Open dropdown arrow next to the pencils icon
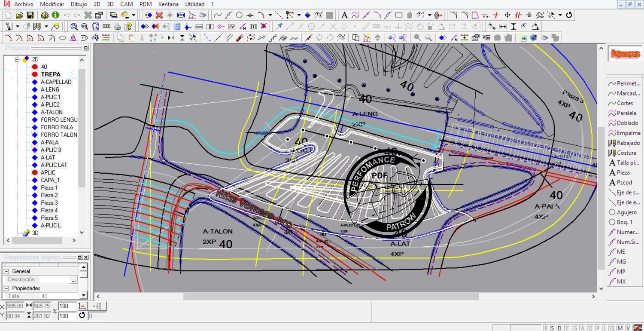Image resolution: width=644 pixels, height=331 pixels. click(46, 27)
